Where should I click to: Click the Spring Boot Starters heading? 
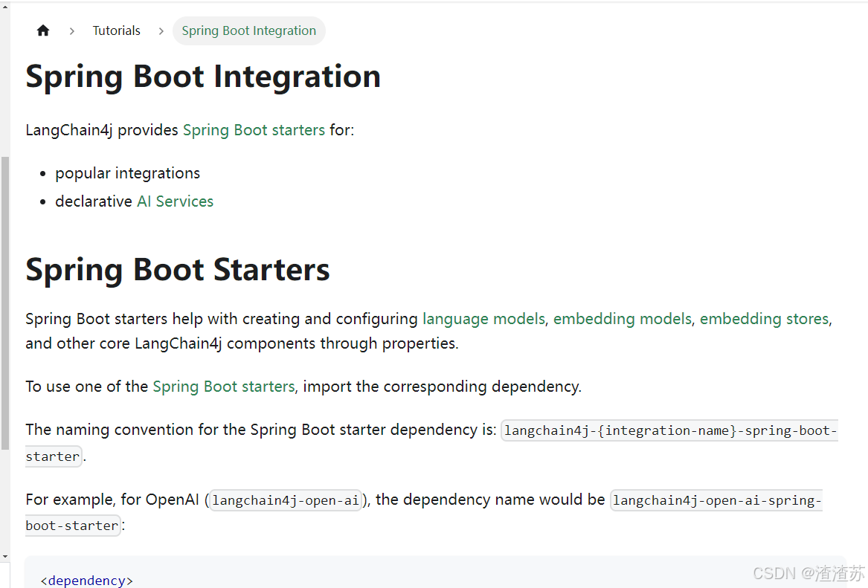(x=178, y=270)
